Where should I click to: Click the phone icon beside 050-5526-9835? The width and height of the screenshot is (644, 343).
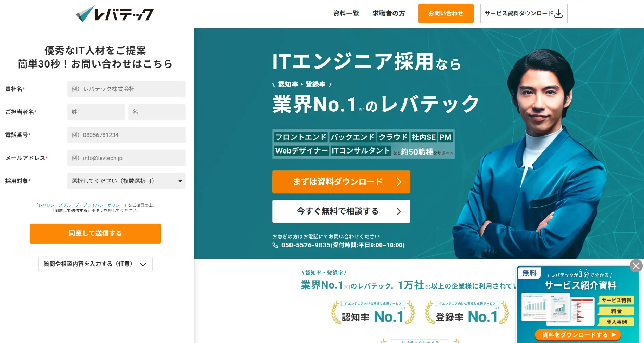[x=275, y=245]
